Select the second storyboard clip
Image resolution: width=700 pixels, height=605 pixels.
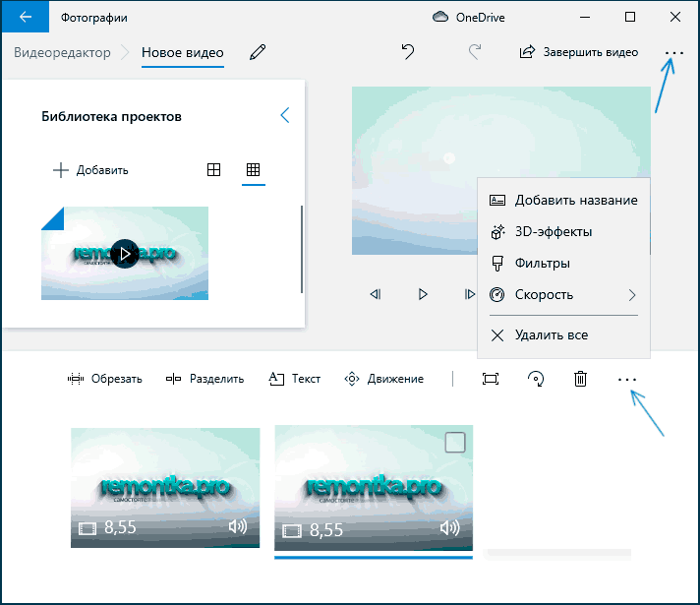click(374, 488)
